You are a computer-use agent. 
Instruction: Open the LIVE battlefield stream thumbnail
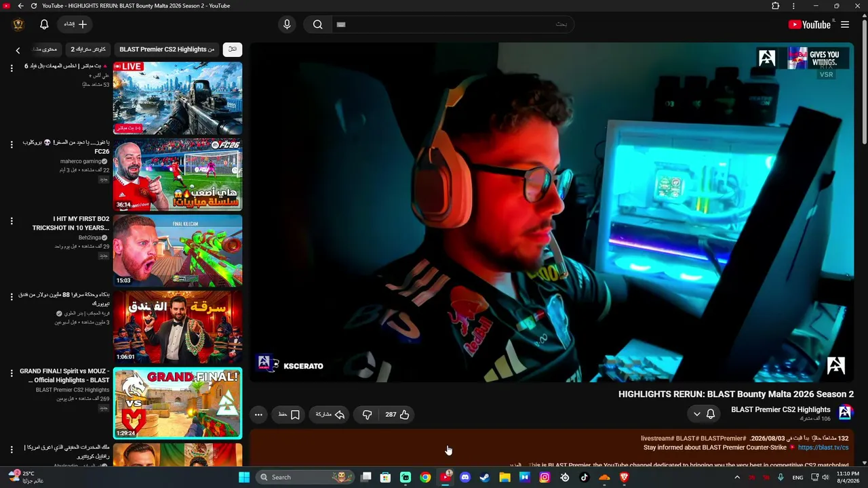click(178, 98)
